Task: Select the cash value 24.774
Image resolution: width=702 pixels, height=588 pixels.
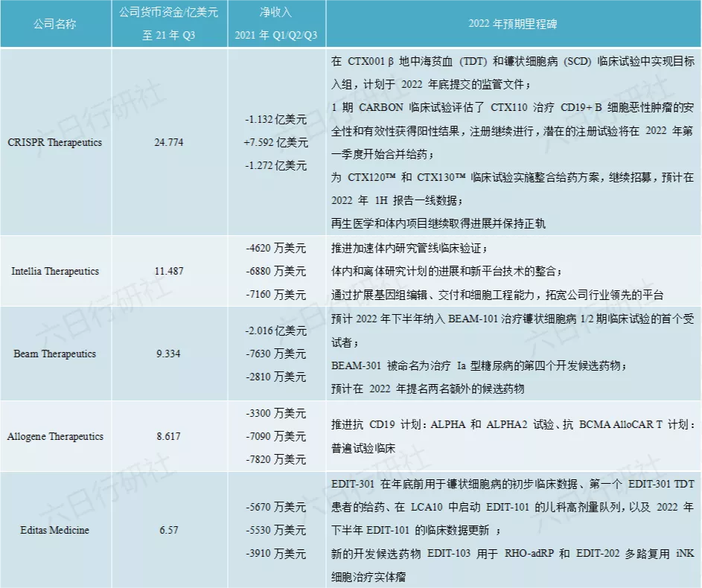Action: 169,142
